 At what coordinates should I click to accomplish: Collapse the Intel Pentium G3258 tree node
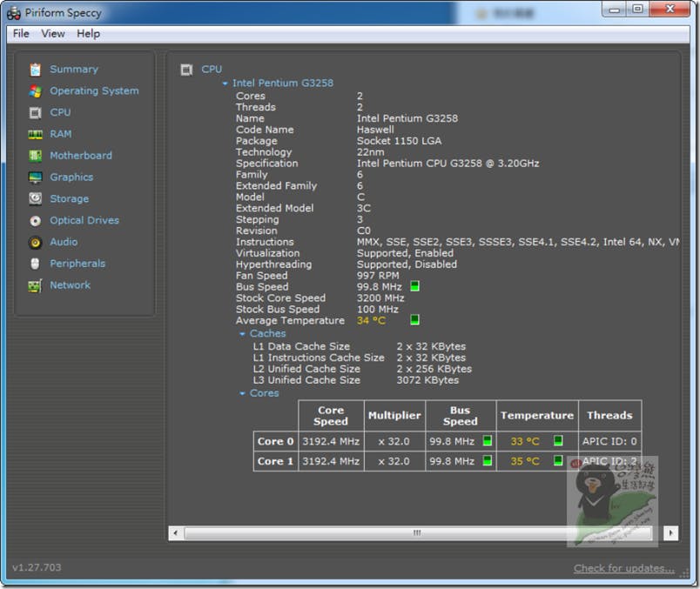[x=225, y=84]
